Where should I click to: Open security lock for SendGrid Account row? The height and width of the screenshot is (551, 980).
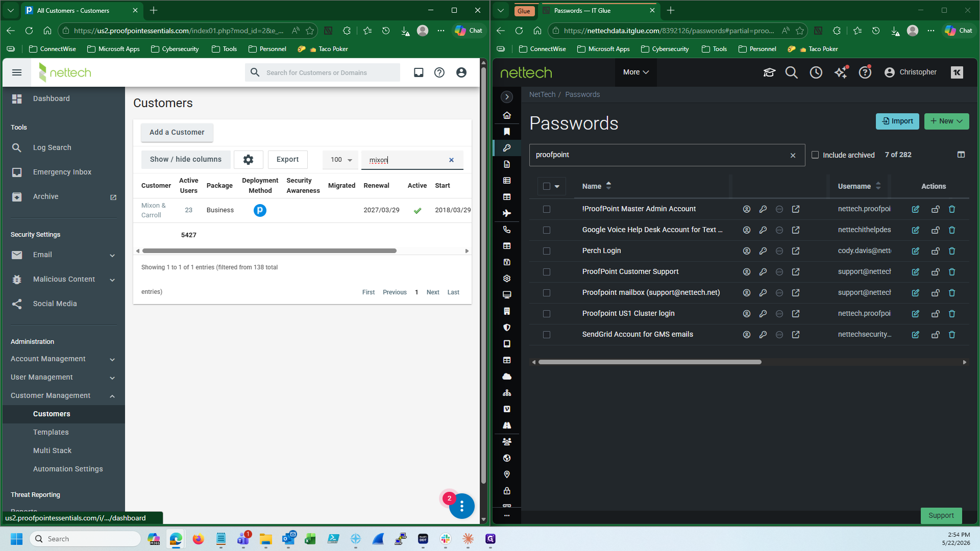point(936,335)
